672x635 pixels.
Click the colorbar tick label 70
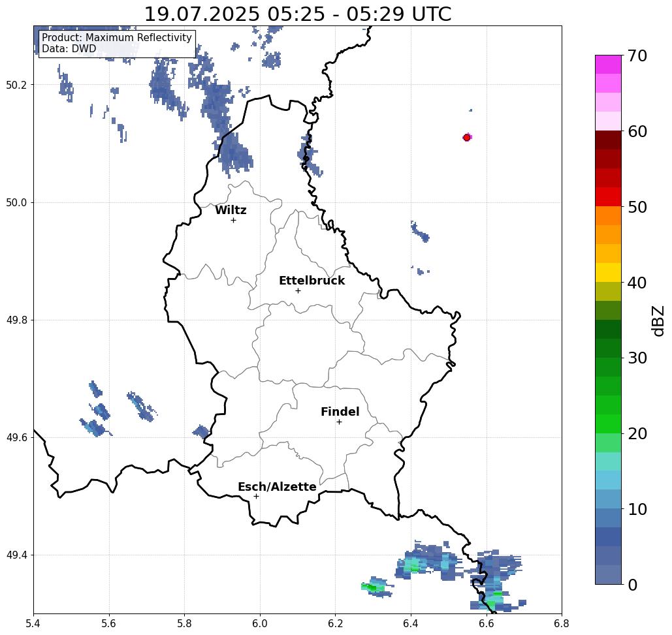point(637,55)
